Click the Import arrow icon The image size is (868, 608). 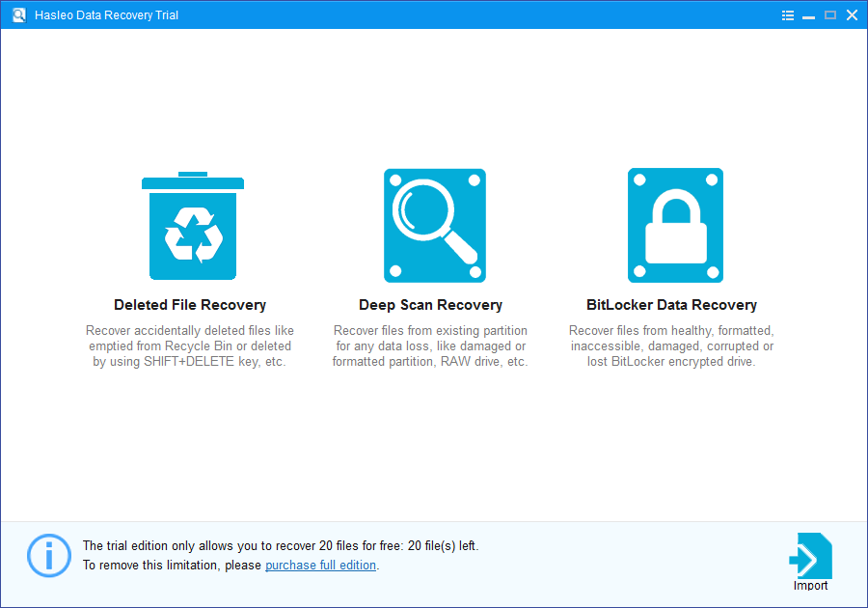pyautogui.click(x=810, y=557)
